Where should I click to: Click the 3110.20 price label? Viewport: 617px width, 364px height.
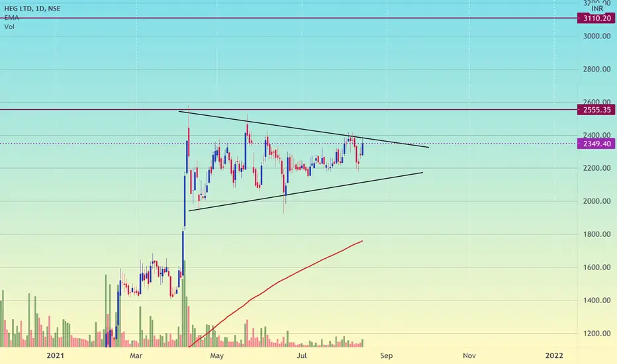coord(596,18)
